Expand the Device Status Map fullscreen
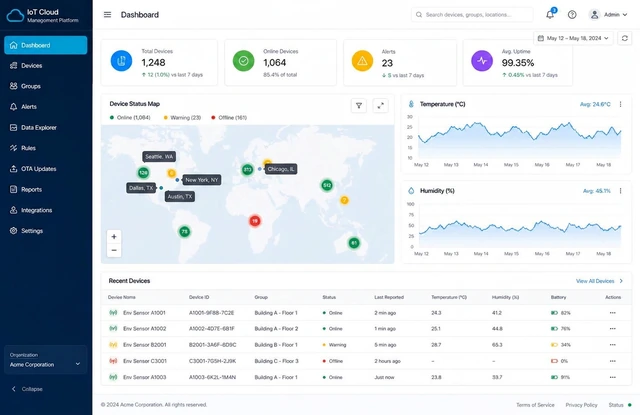Screen dimensions: 640x415 [x=380, y=106]
